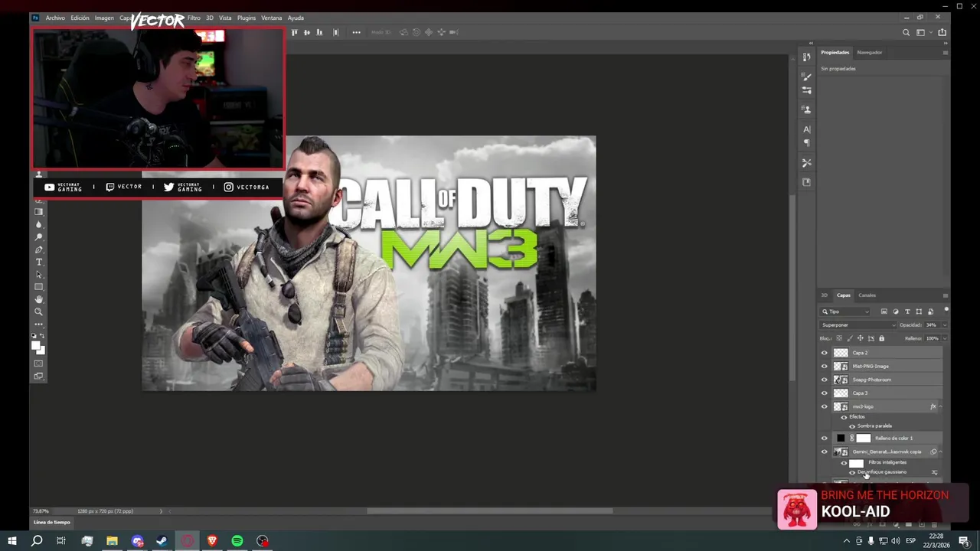This screenshot has width=980, height=551.
Task: Toggle Sombra paralela effect visibility
Action: tap(852, 426)
